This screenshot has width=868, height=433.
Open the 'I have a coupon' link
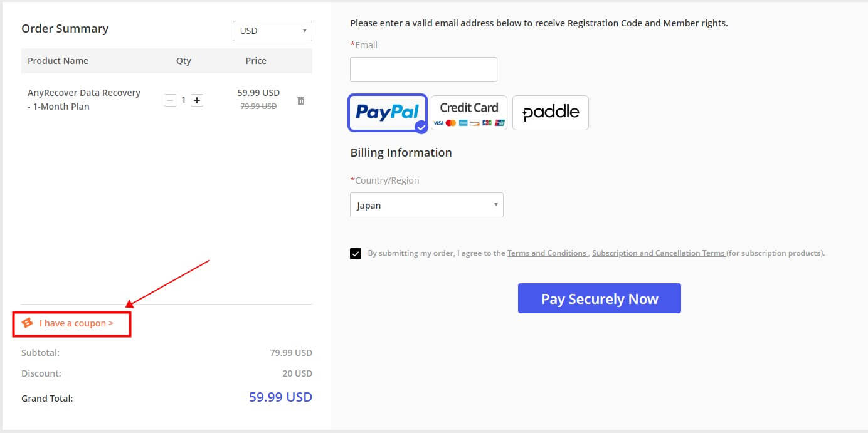point(76,323)
